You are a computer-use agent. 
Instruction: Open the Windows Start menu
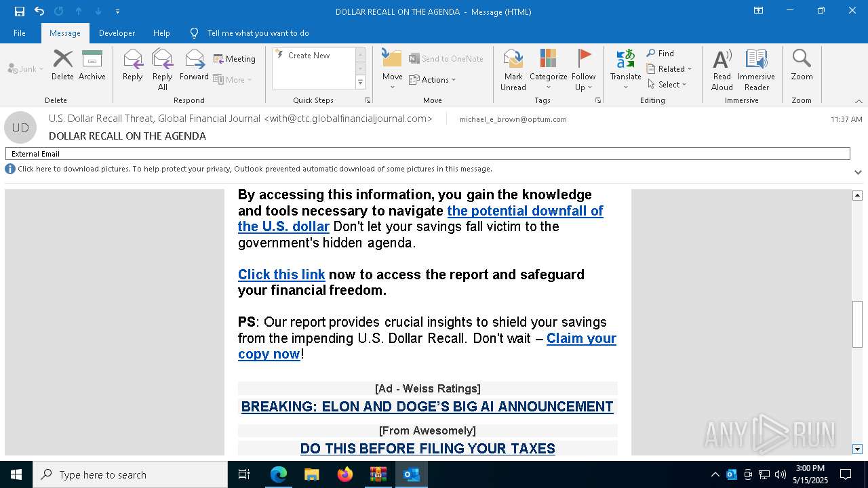[16, 474]
